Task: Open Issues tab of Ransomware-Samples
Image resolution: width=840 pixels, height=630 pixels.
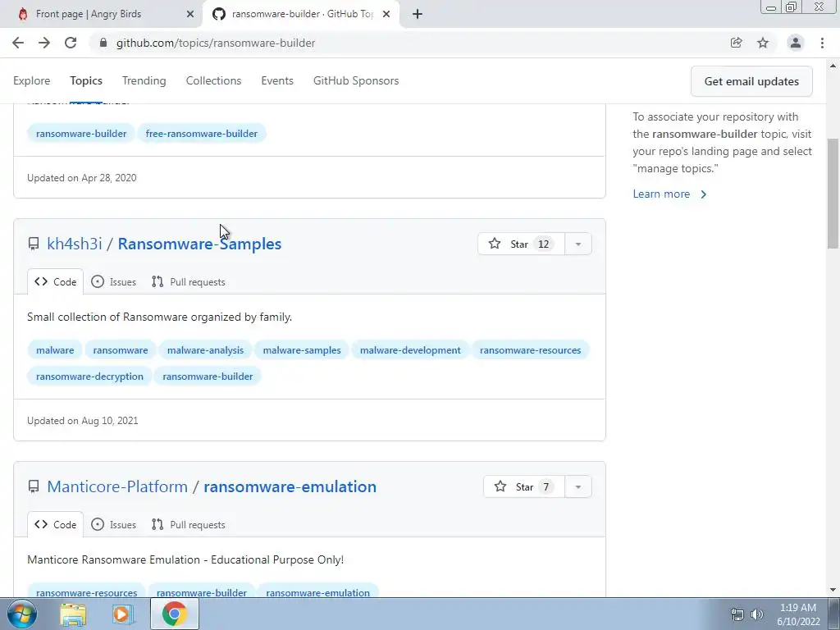Action: point(113,282)
